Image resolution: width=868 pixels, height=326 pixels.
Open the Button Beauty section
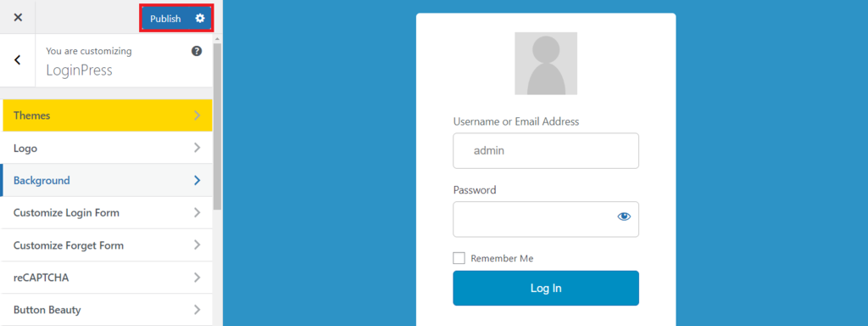tap(108, 310)
